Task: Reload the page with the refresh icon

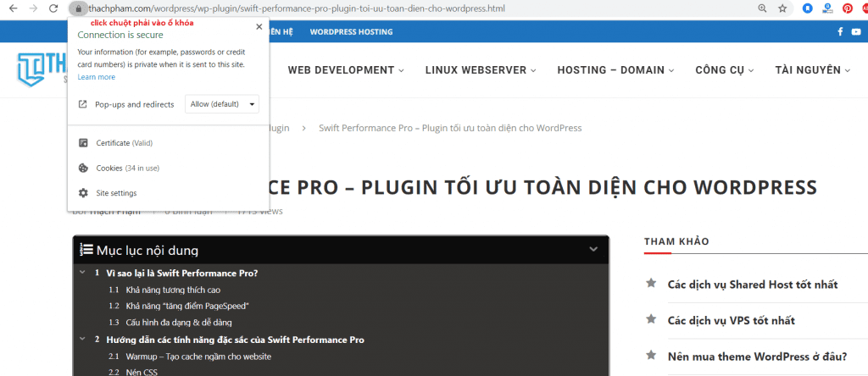Action: coord(53,8)
